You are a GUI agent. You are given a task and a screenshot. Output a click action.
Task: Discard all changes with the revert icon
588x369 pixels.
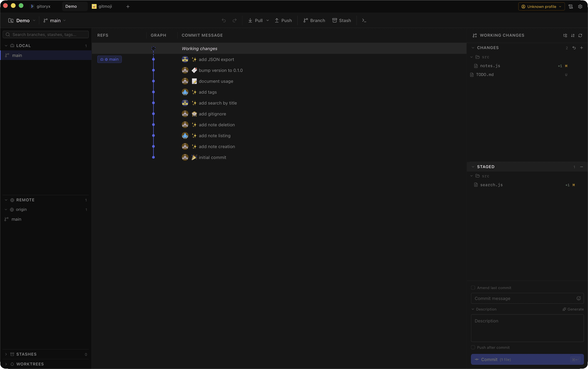[574, 48]
